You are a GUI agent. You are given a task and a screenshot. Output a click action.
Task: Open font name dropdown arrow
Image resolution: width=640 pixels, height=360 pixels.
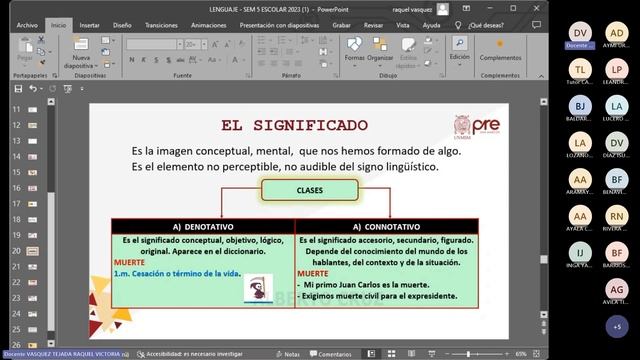pos(180,44)
